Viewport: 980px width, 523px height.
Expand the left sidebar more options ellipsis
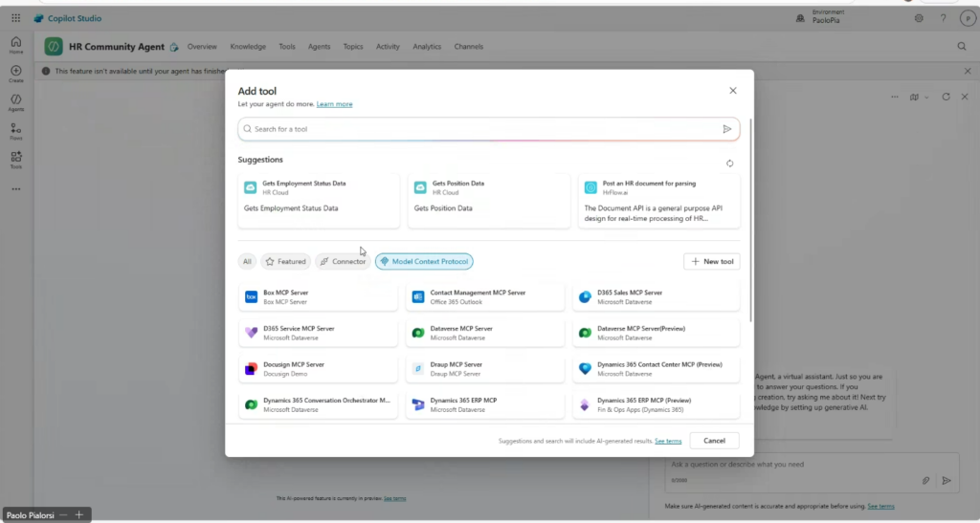pyautogui.click(x=16, y=188)
